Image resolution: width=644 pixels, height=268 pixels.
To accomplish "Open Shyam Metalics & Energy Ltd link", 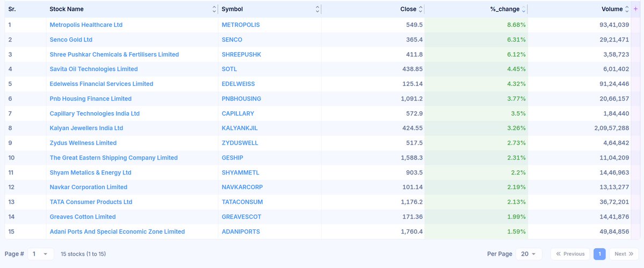I will (90, 172).
